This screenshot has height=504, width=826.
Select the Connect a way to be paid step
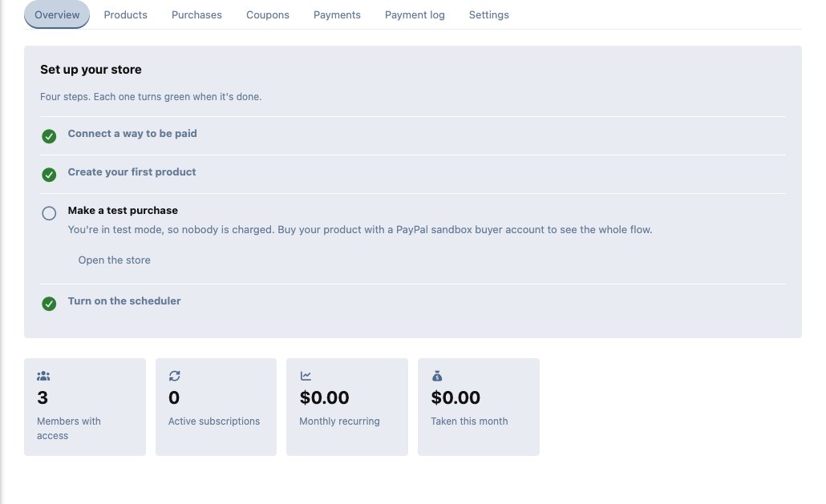click(132, 134)
